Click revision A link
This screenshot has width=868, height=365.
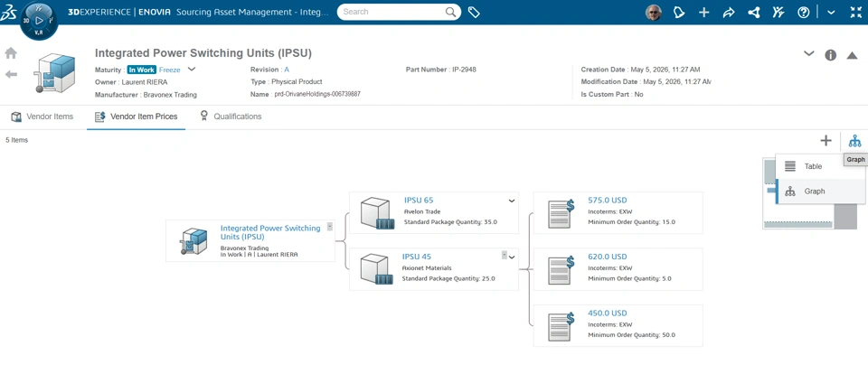pos(287,70)
